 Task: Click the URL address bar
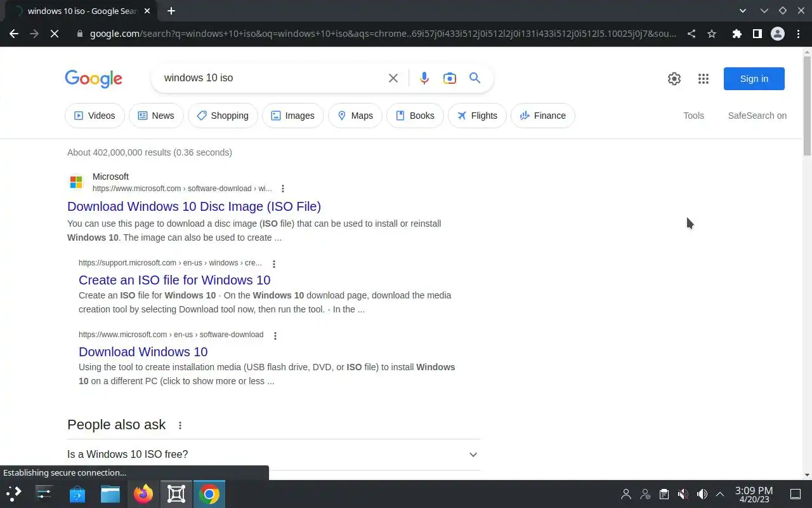[383, 34]
